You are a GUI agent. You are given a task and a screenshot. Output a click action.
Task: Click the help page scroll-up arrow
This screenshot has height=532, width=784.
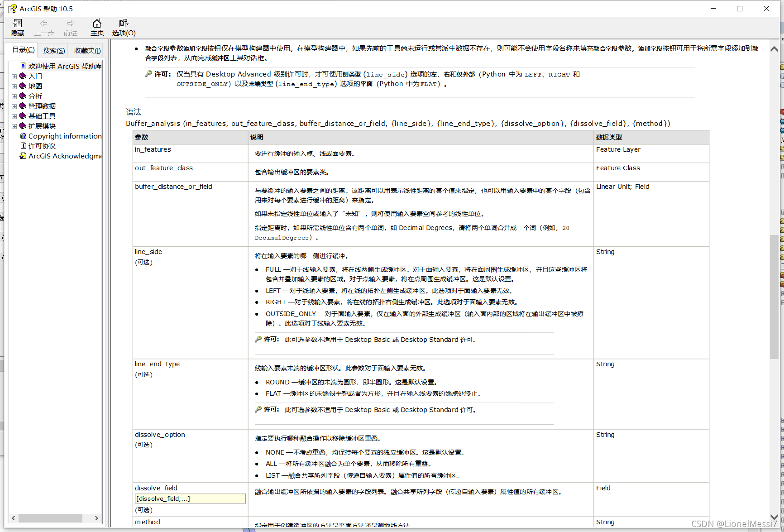pyautogui.click(x=774, y=49)
